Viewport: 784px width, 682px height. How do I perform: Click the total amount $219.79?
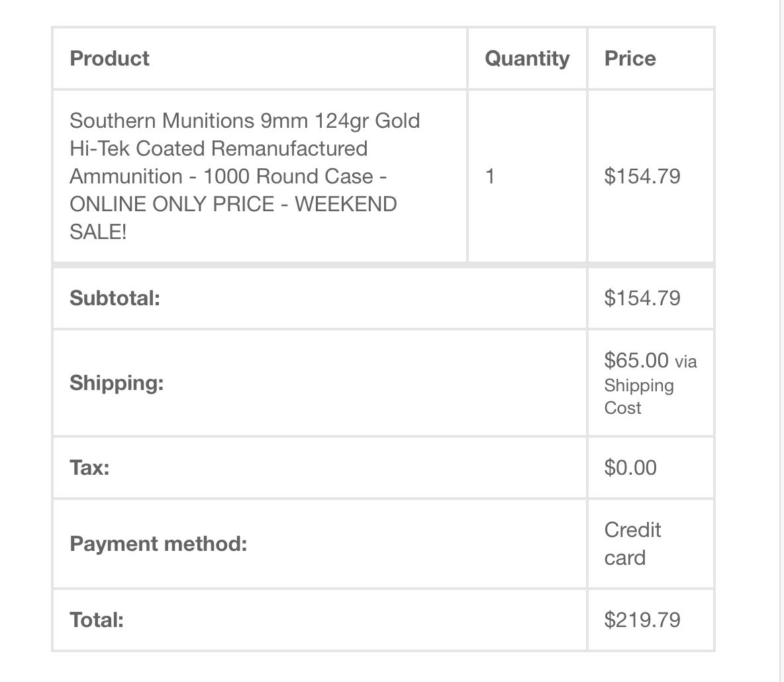click(642, 620)
